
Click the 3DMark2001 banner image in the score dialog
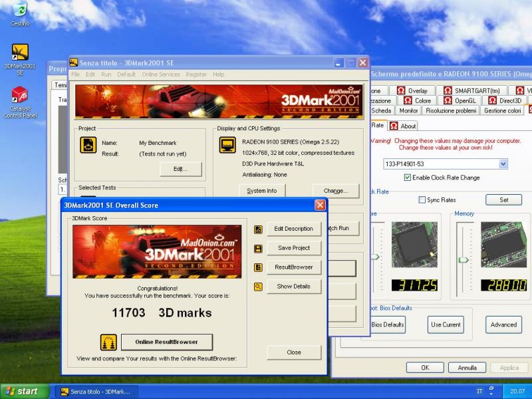tap(157, 252)
